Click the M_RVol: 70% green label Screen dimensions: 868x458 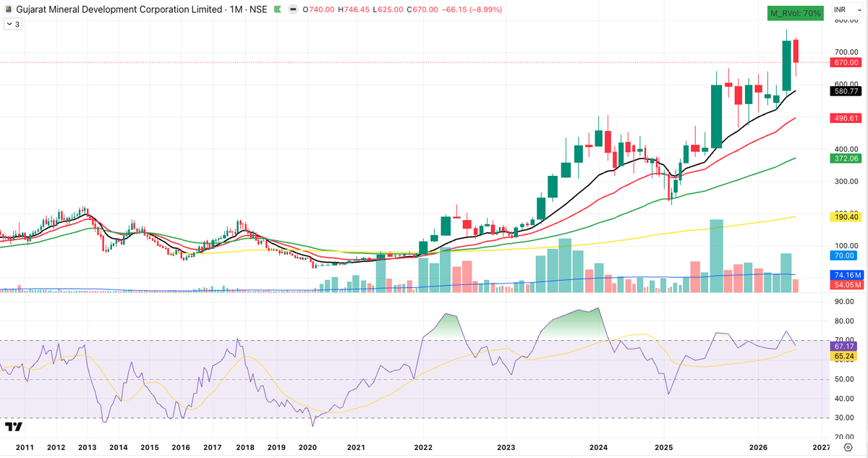794,13
